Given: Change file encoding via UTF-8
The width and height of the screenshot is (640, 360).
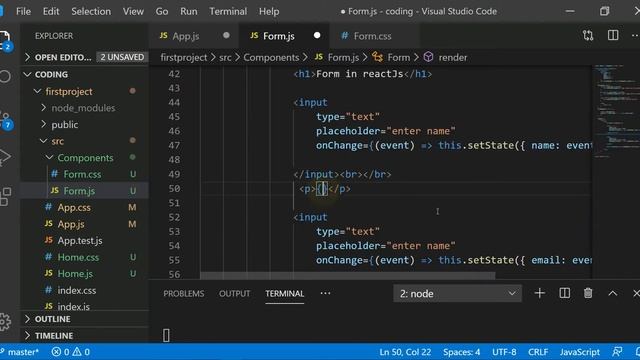Looking at the screenshot, I should pyautogui.click(x=504, y=352).
